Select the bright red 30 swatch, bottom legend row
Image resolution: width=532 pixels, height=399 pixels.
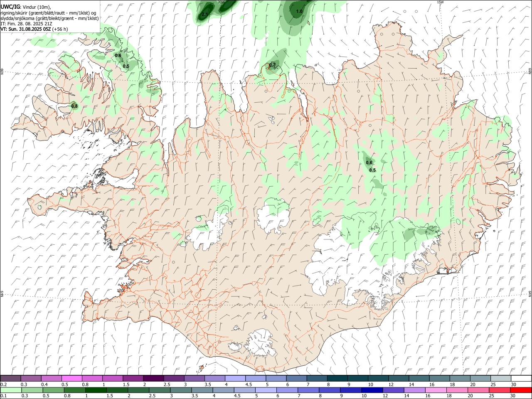[x=521, y=390]
